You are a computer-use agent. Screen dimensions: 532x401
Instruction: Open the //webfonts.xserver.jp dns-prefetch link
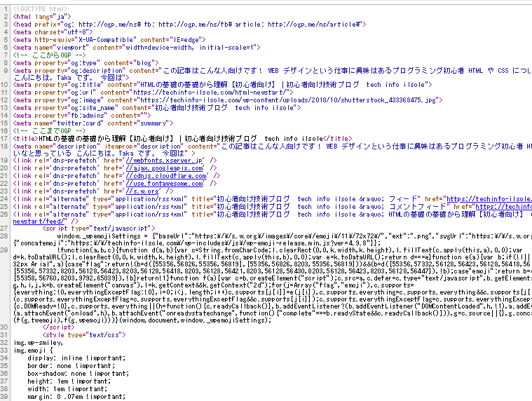(165, 161)
